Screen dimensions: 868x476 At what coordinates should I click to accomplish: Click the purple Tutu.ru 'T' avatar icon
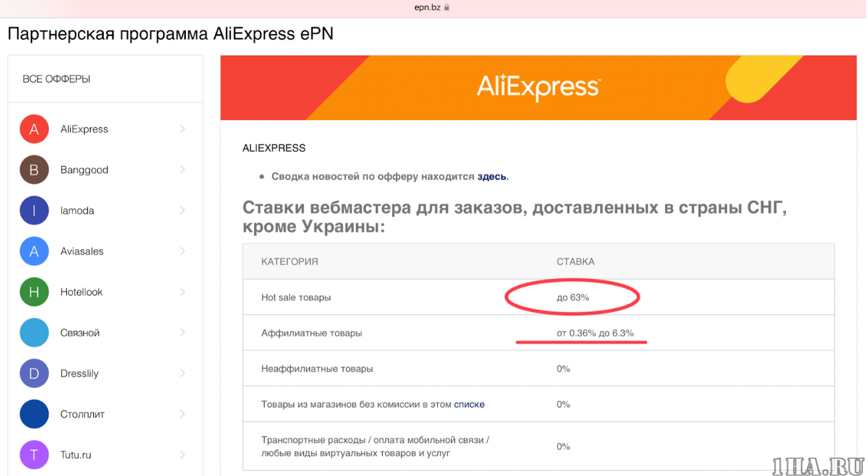click(34, 454)
